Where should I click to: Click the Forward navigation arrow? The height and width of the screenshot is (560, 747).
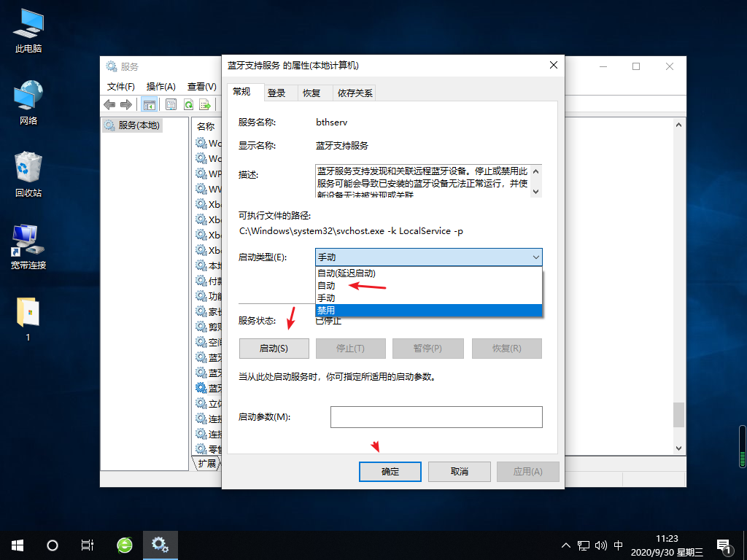point(124,104)
